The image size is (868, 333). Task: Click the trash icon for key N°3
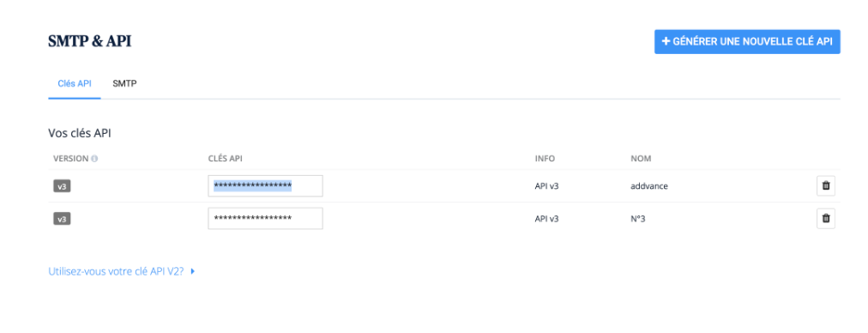tap(826, 219)
